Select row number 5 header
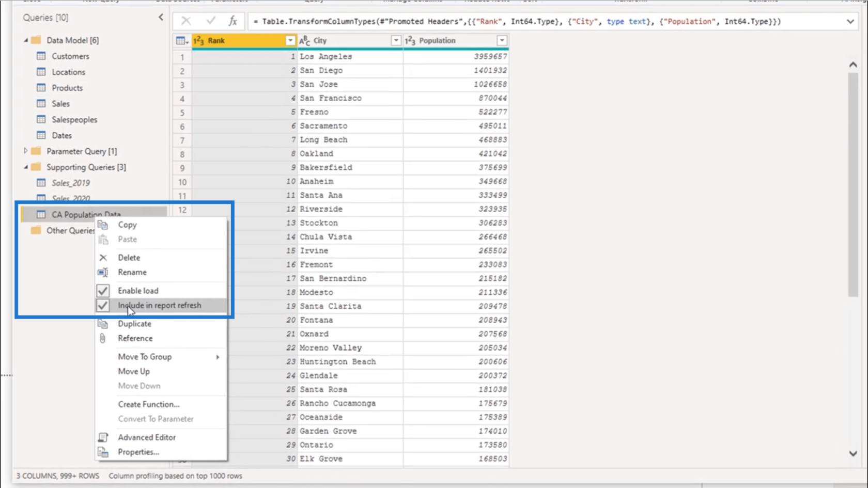The width and height of the screenshot is (868, 488). (182, 112)
